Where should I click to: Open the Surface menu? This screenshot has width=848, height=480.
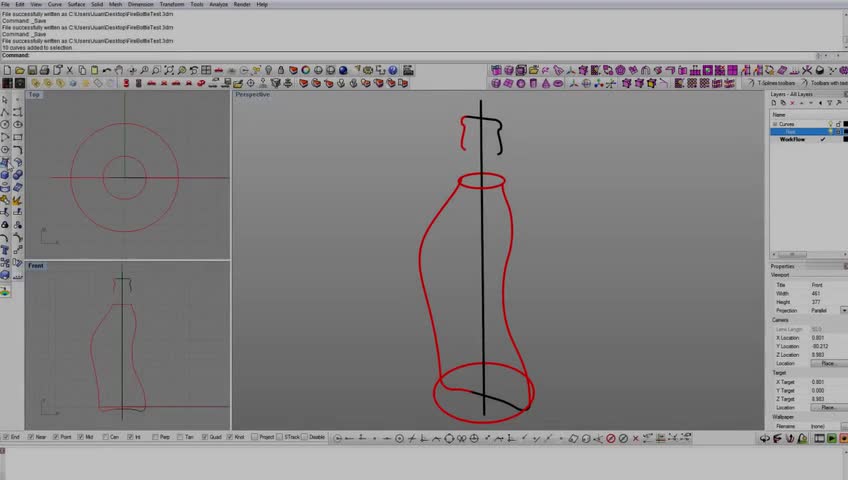coord(76,4)
